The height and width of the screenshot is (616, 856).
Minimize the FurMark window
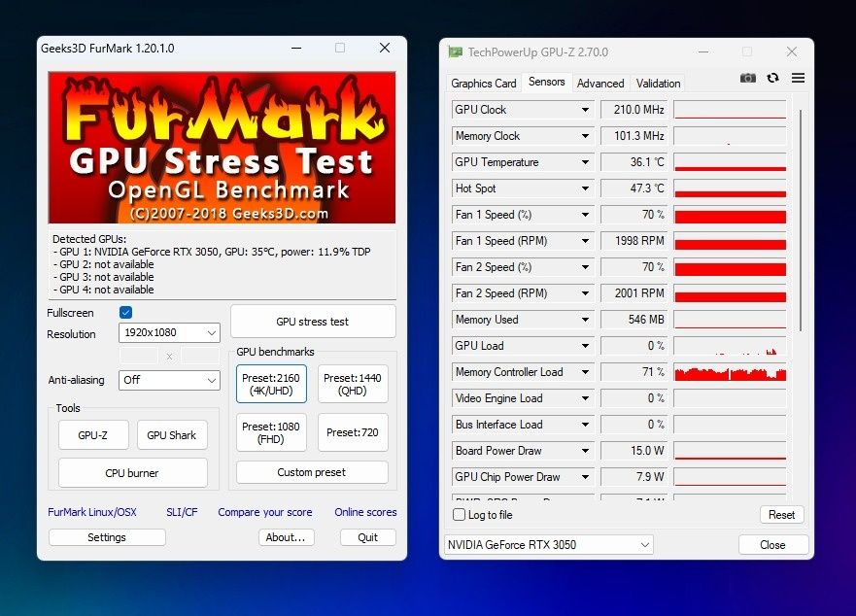(296, 48)
